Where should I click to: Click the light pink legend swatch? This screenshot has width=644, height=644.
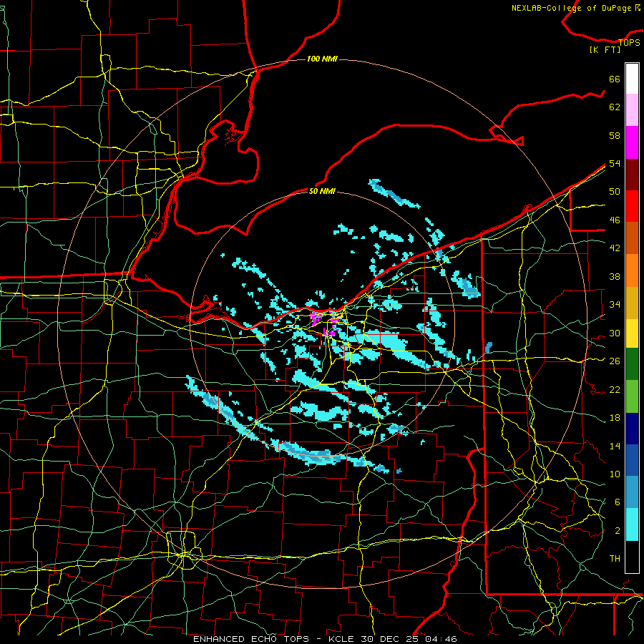point(632,110)
